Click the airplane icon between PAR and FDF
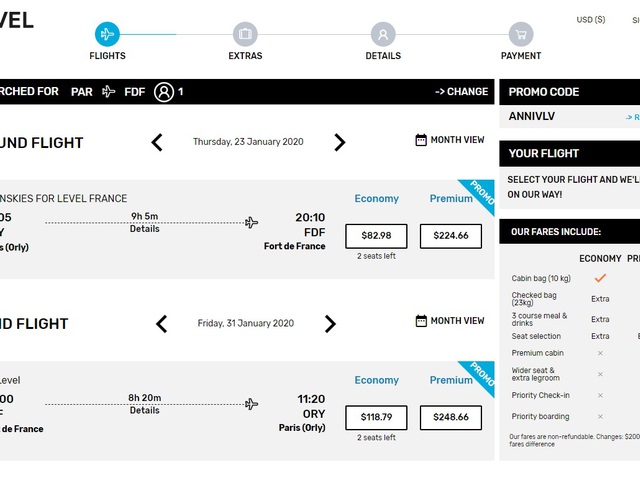This screenshot has height=480, width=640. pos(109,91)
